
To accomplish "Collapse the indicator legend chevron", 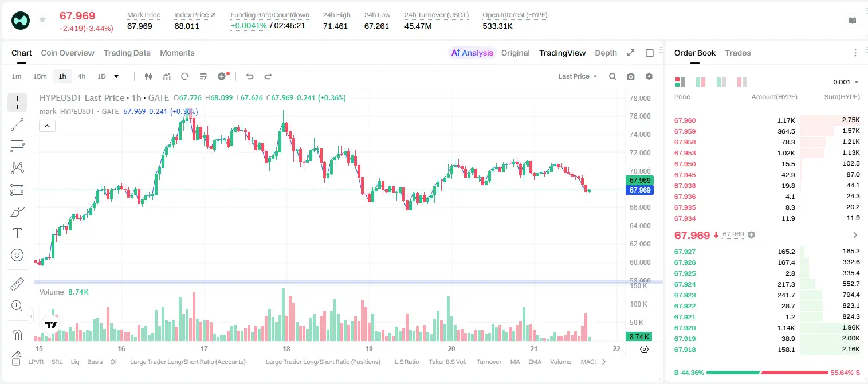I will click(47, 126).
